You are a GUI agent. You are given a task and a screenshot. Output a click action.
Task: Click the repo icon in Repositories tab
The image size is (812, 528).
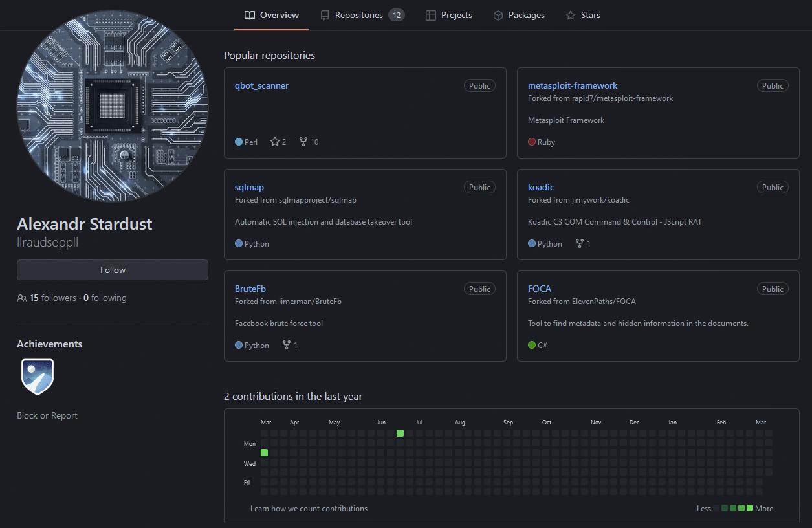coord(325,15)
